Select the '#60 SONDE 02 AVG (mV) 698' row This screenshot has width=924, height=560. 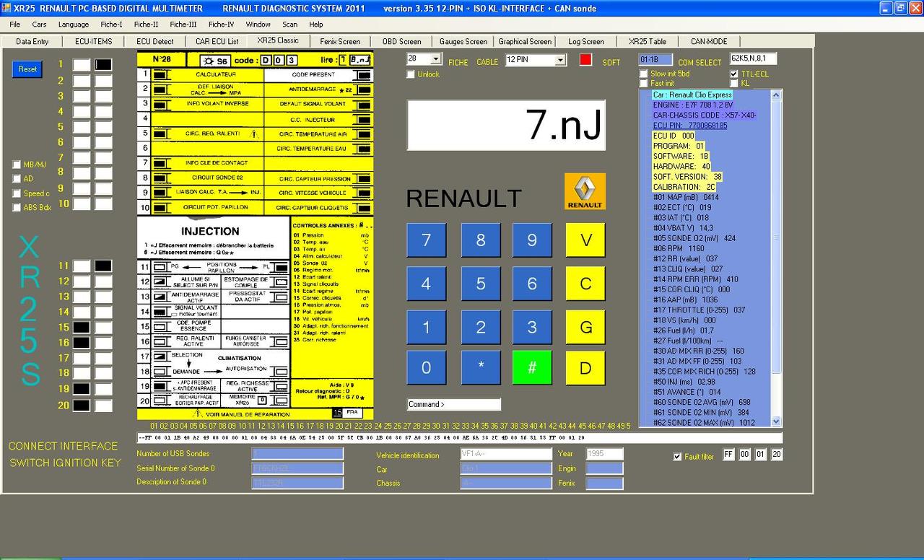[x=702, y=402]
